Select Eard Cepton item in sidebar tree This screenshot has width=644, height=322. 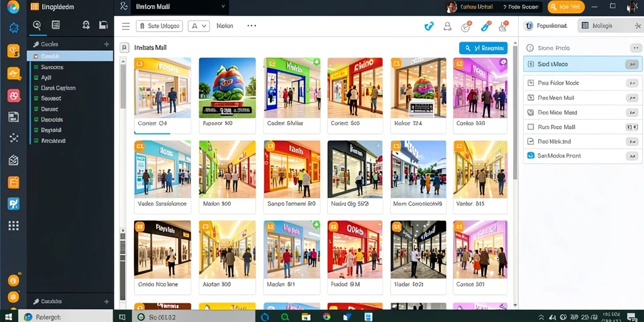point(58,88)
